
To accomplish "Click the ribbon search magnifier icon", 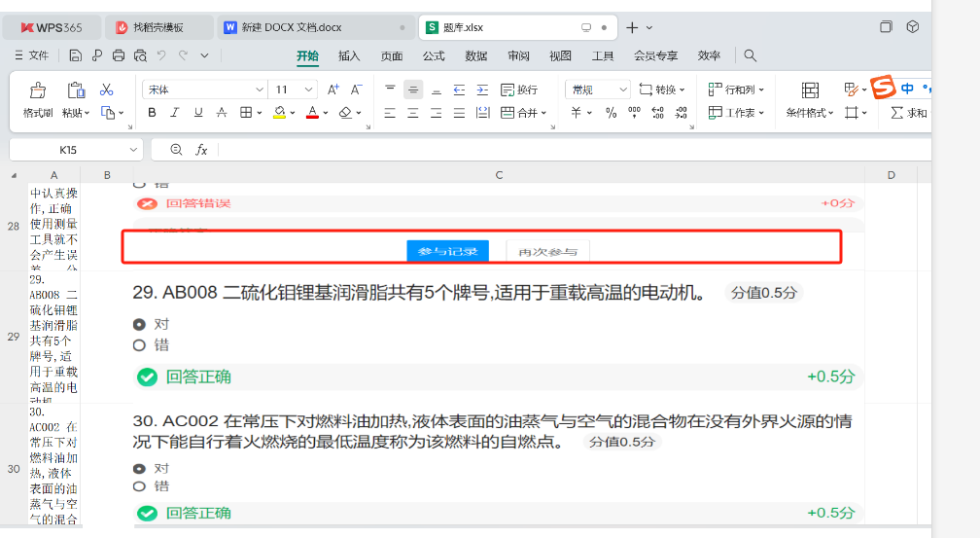I will [x=750, y=55].
